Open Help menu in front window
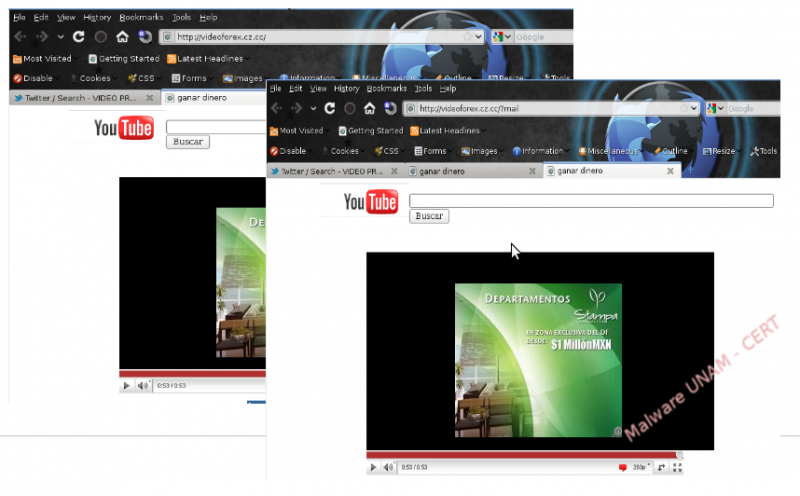800x496 pixels. click(x=448, y=89)
